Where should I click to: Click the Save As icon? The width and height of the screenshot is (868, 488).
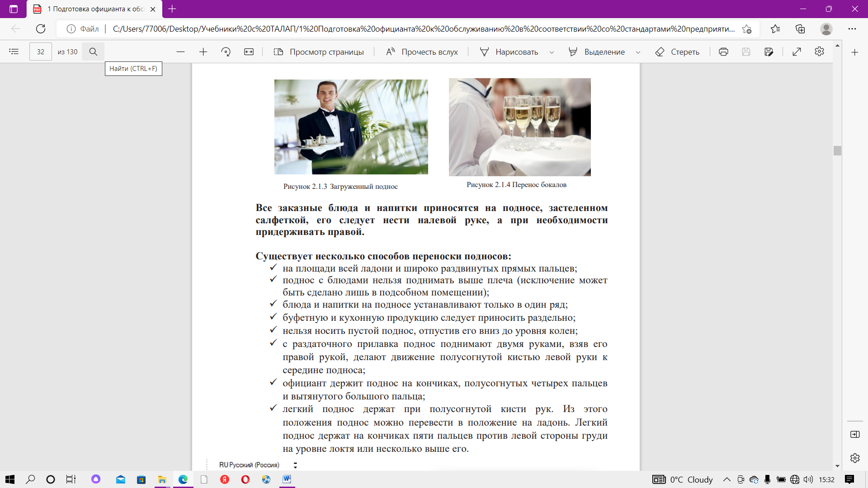769,52
